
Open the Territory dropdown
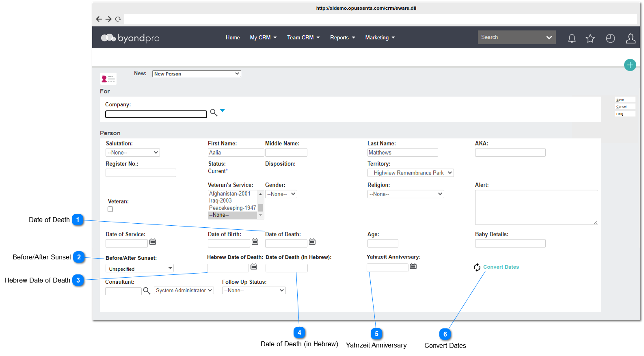click(x=411, y=173)
